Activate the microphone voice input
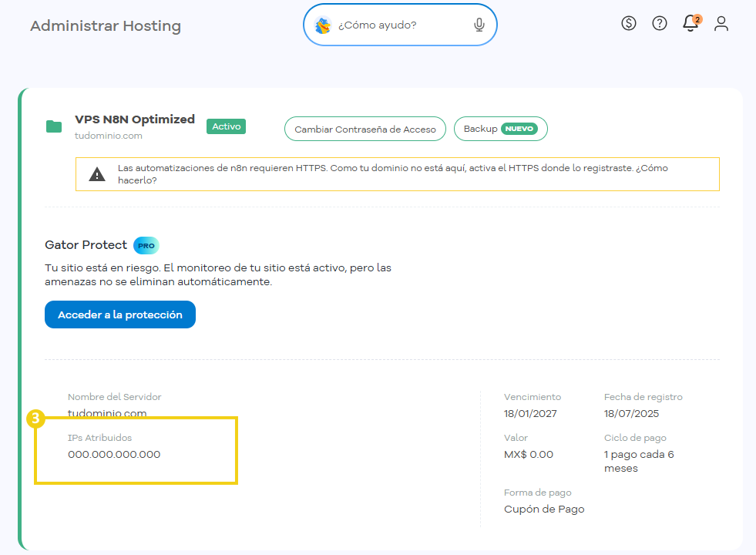 (x=479, y=25)
